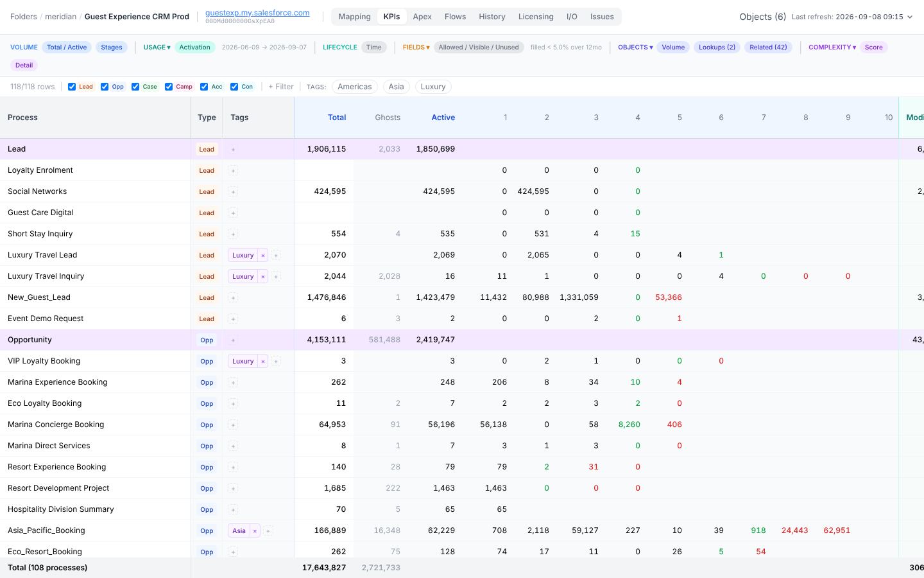Add a tag to the Social Networks row
Image resolution: width=924 pixels, height=578 pixels.
click(x=233, y=191)
